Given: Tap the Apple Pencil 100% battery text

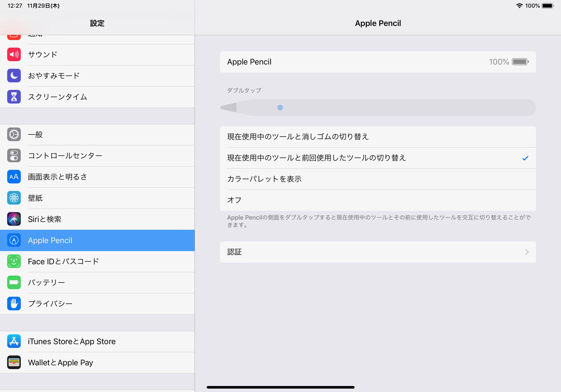Looking at the screenshot, I should tap(499, 62).
